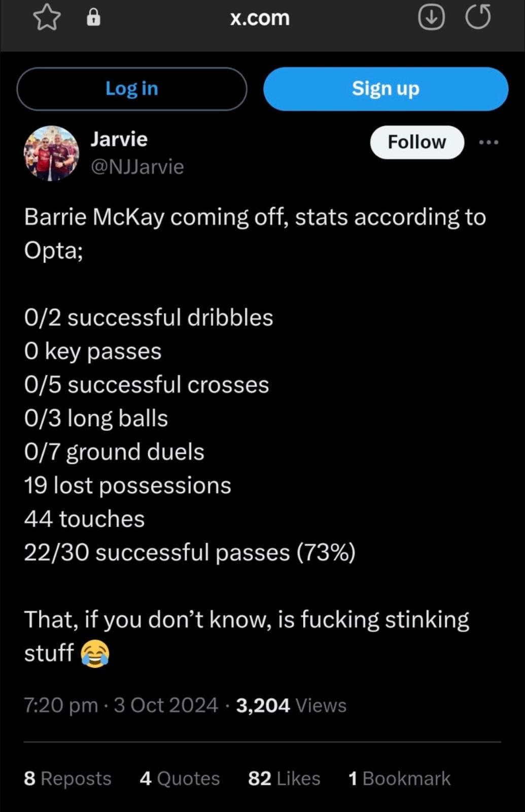Open the browser downloads icon
This screenshot has width=525, height=812.
(x=431, y=18)
